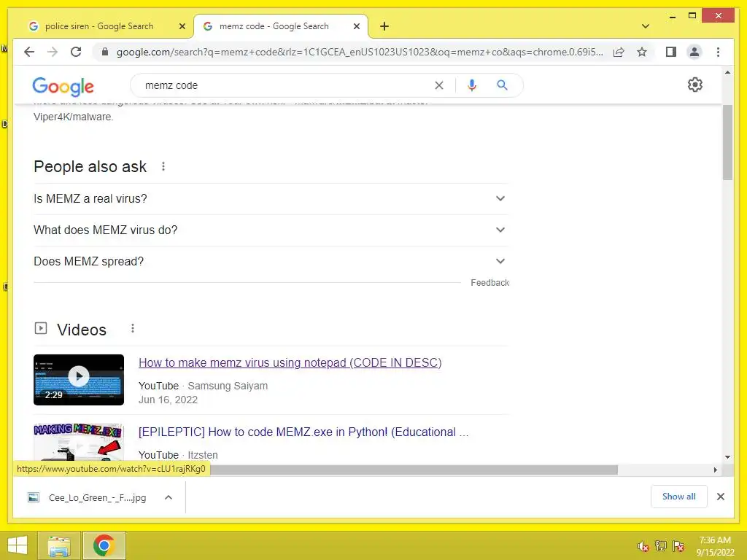
Task: Click the forward navigation arrow
Action: click(53, 52)
